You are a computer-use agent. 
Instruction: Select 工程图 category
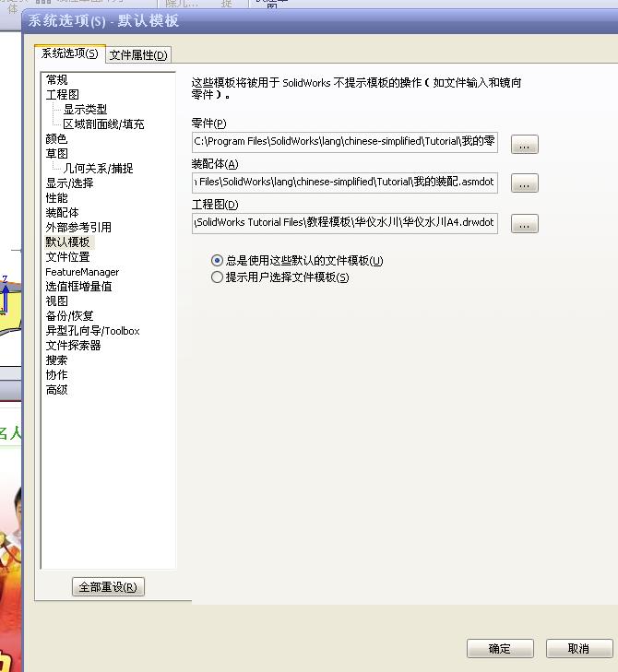pyautogui.click(x=62, y=94)
